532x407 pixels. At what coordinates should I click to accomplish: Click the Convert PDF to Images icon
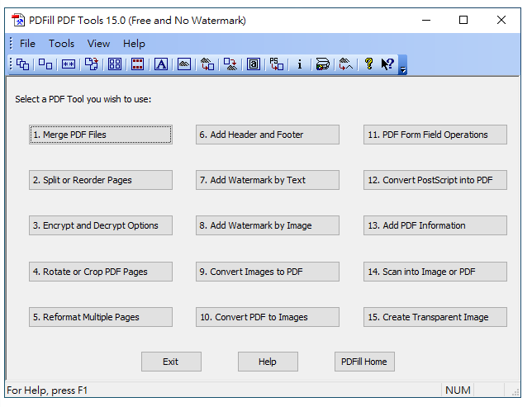[x=230, y=64]
